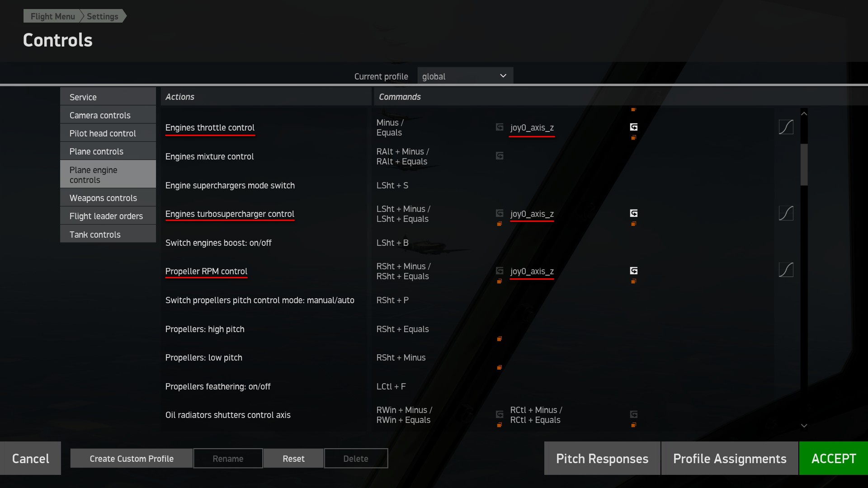Viewport: 868px width, 488px height.
Task: Click the vertical scrollbar thumb of commands list
Action: click(x=804, y=164)
